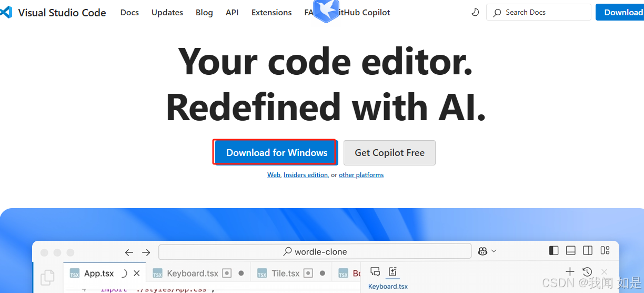
Task: Focus the Search Docs input field
Action: pyautogui.click(x=539, y=12)
